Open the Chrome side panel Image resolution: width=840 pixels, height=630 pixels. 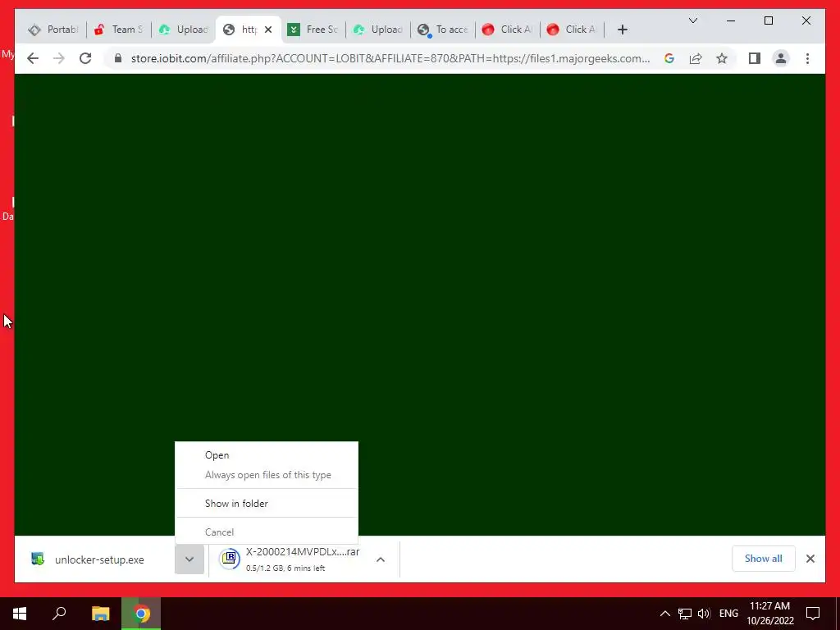[x=755, y=58]
